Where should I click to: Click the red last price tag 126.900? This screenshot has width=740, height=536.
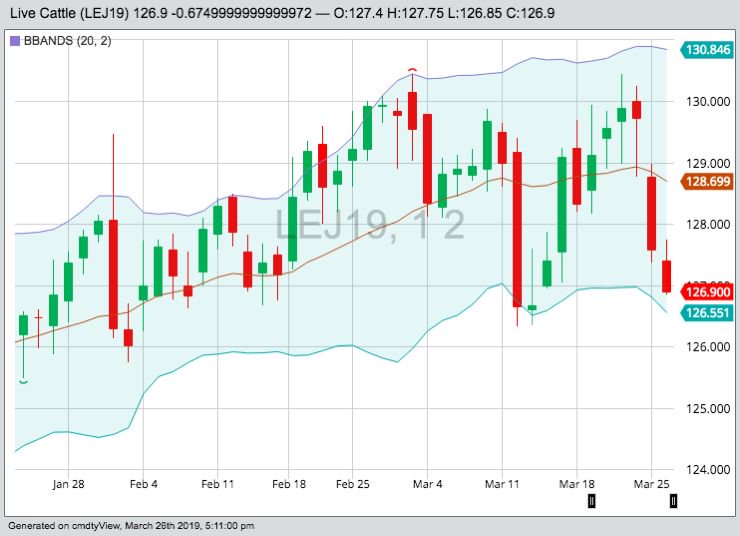pos(706,292)
